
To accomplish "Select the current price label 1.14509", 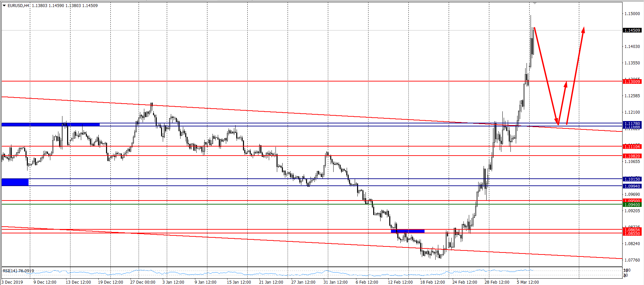I will pyautogui.click(x=632, y=31).
